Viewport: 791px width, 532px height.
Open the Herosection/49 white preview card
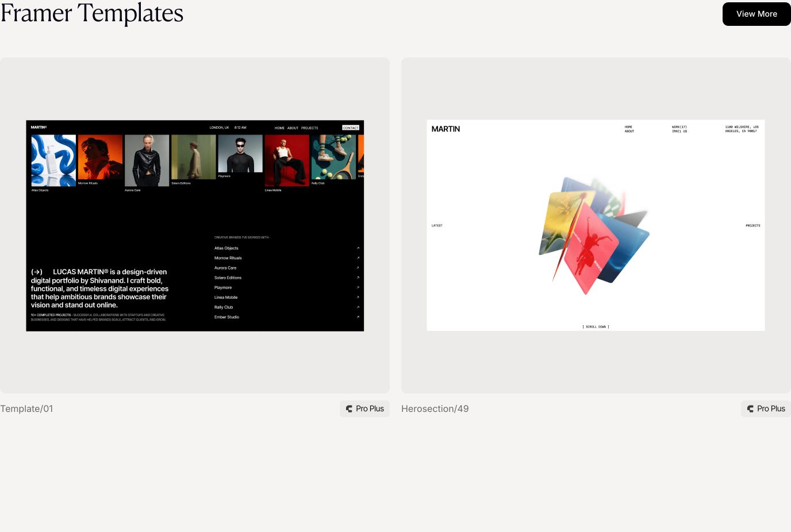pyautogui.click(x=596, y=225)
